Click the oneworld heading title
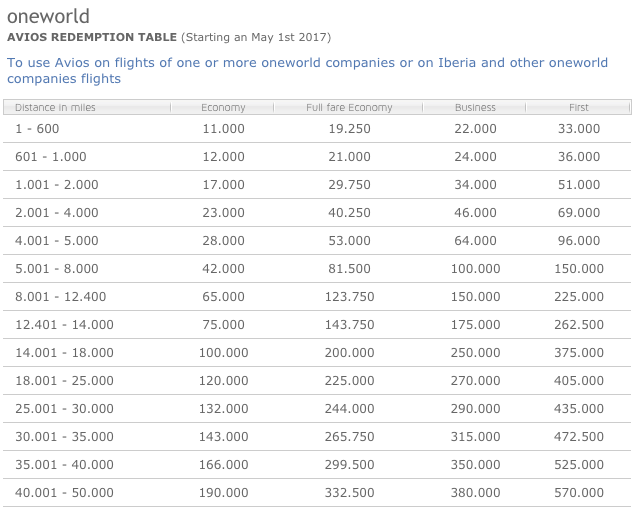The height and width of the screenshot is (513, 642). click(x=48, y=16)
